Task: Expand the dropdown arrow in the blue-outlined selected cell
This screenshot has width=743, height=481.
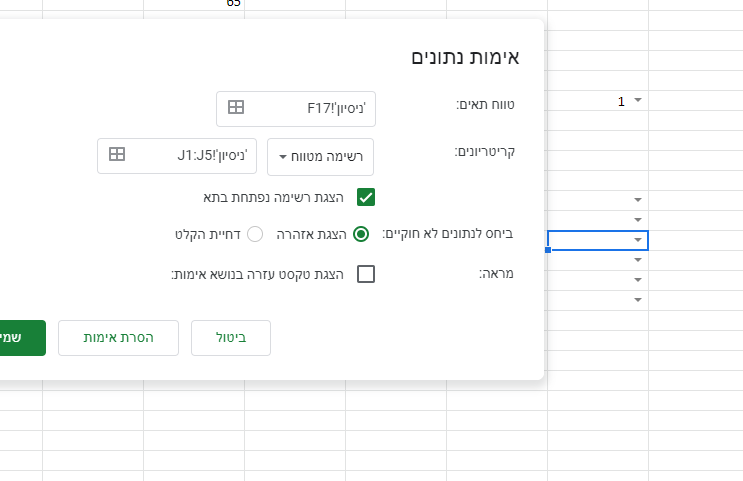Action: click(638, 240)
